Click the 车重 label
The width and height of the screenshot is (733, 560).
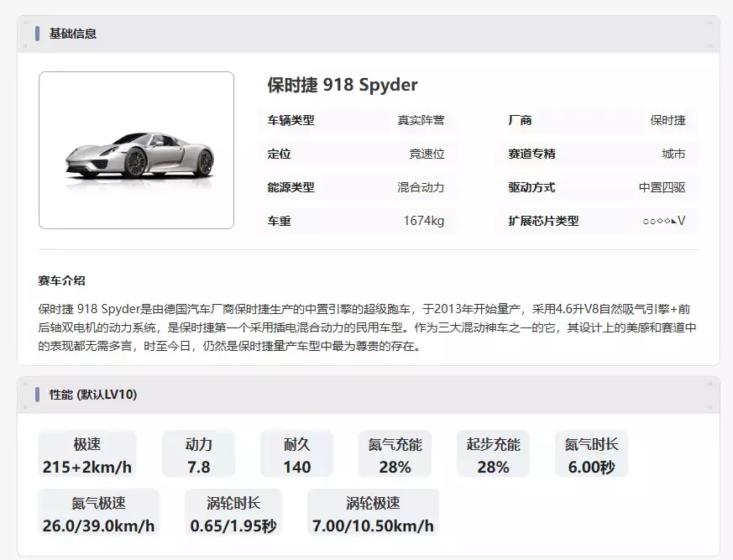click(279, 221)
